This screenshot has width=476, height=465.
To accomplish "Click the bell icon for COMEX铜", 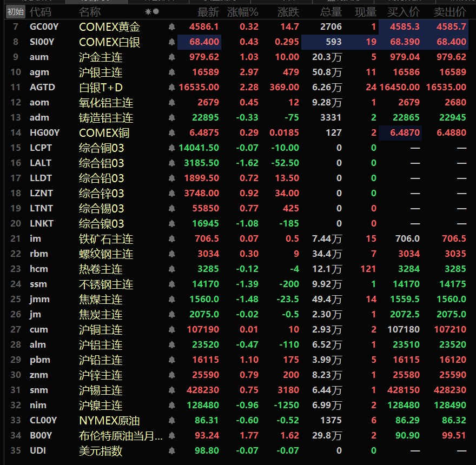I will (172, 133).
